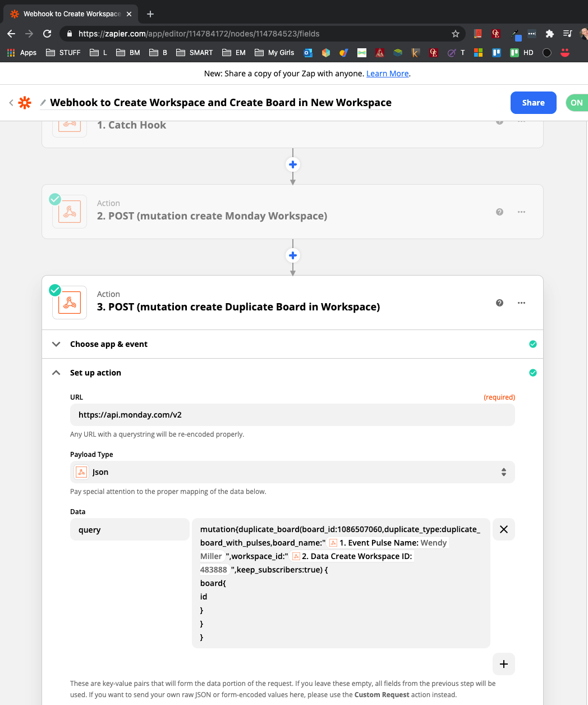
Task: Open EM bookmarks folder
Action: (x=234, y=52)
